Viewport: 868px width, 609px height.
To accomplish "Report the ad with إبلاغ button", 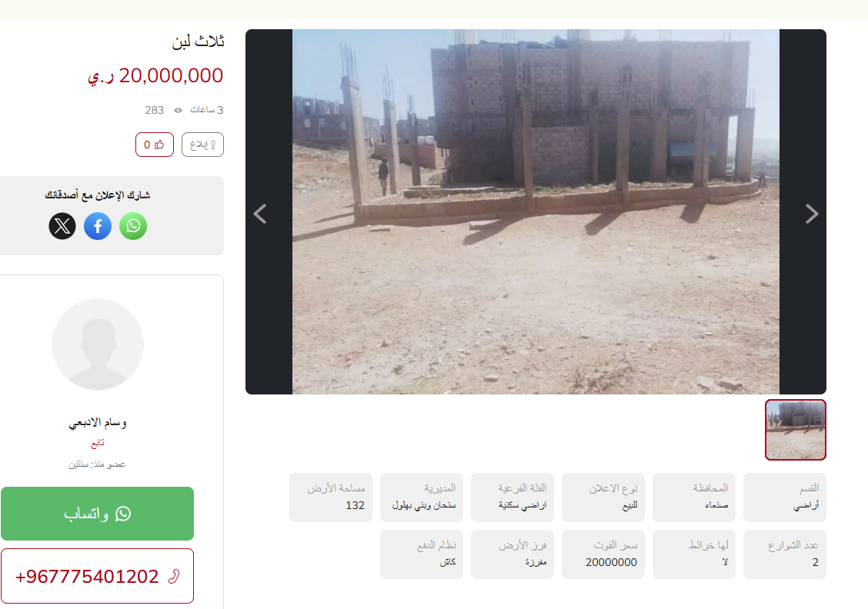I will (x=202, y=145).
